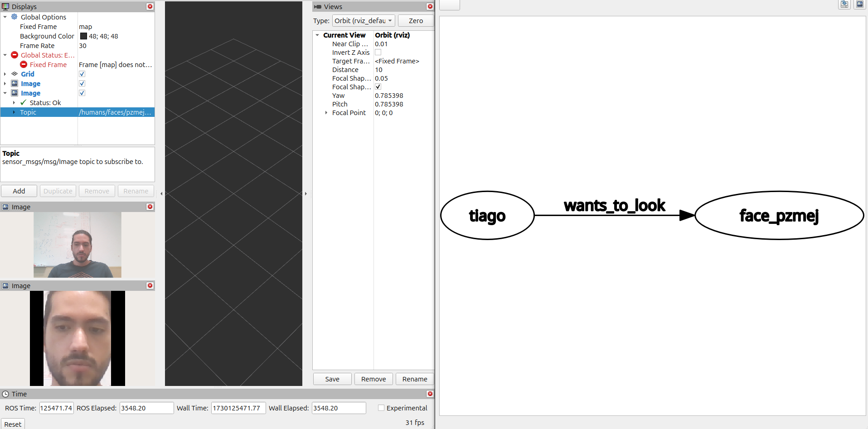Click the second Image panel title icon
The height and width of the screenshot is (429, 868).
5,286
